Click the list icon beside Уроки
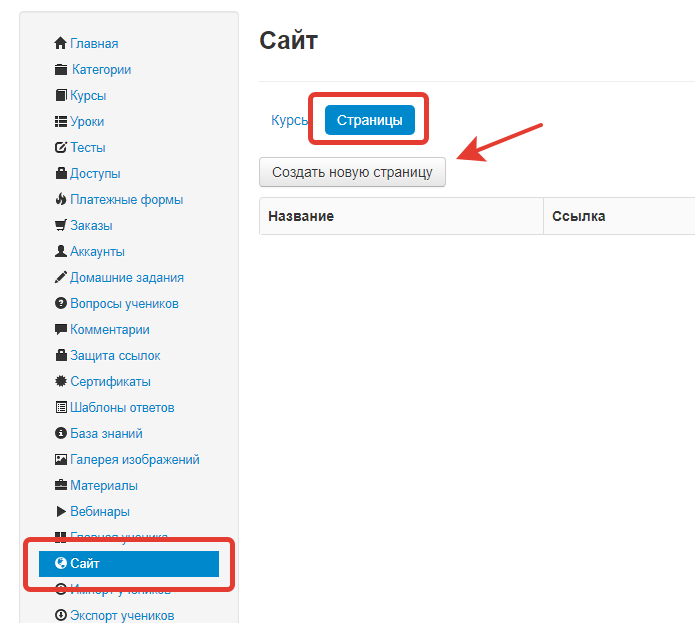Image resolution: width=695 pixels, height=623 pixels. pos(61,121)
